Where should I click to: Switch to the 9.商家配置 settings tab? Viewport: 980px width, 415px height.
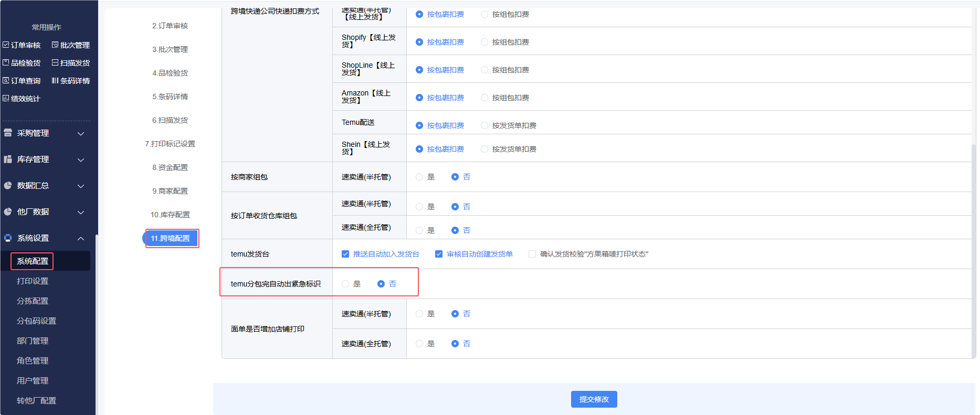click(170, 191)
